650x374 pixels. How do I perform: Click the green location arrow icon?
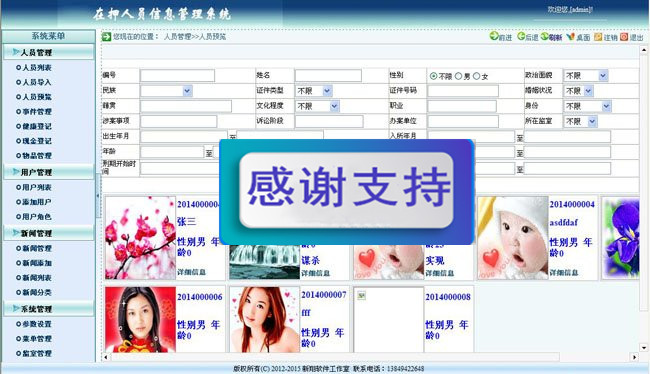coord(107,36)
